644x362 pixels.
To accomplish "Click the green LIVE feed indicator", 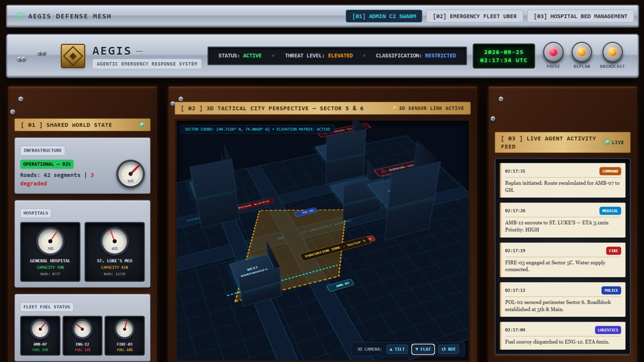I will [615, 143].
